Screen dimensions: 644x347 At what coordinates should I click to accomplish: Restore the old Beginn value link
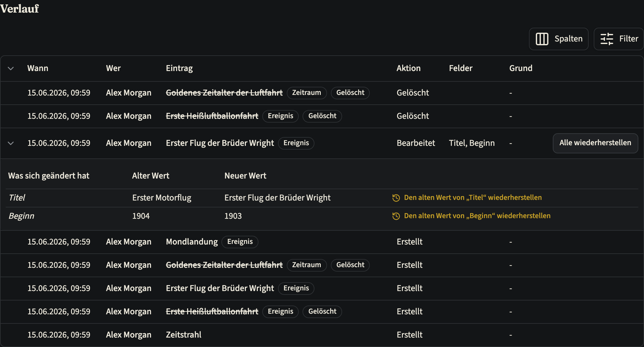pos(477,216)
